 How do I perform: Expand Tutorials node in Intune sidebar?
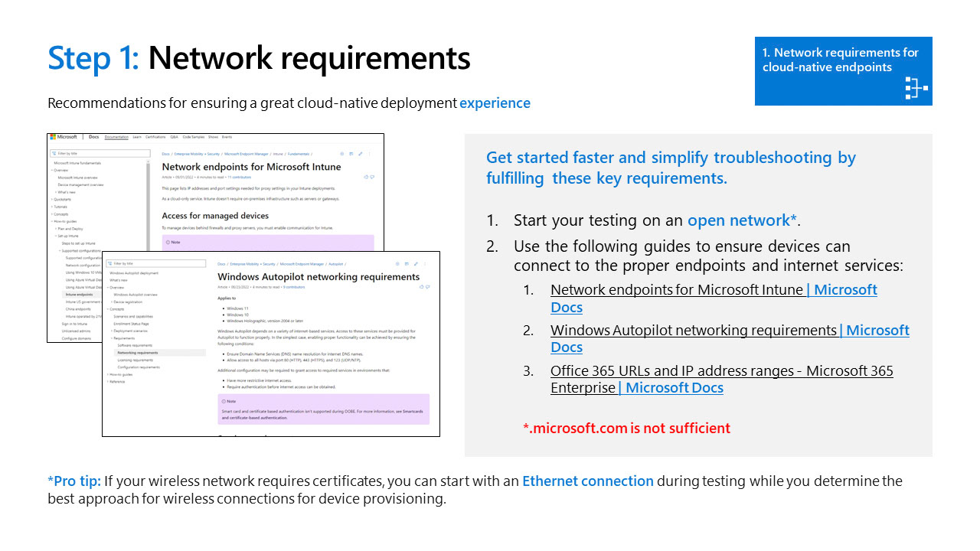pyautogui.click(x=59, y=207)
